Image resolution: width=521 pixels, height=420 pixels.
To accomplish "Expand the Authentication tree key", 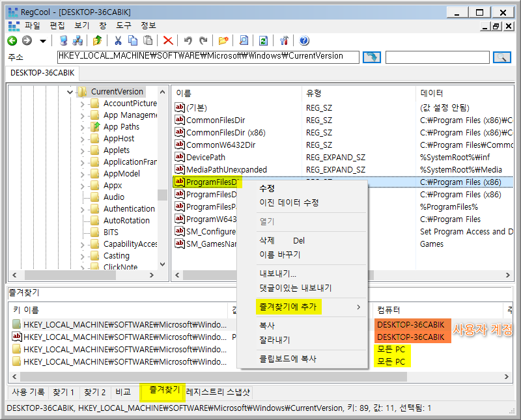I will [82, 210].
